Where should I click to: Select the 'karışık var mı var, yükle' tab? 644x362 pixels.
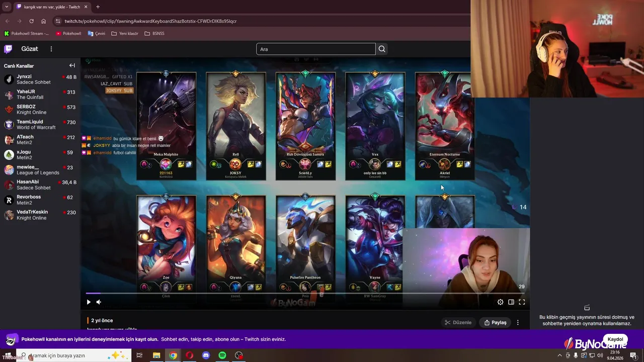(x=52, y=7)
